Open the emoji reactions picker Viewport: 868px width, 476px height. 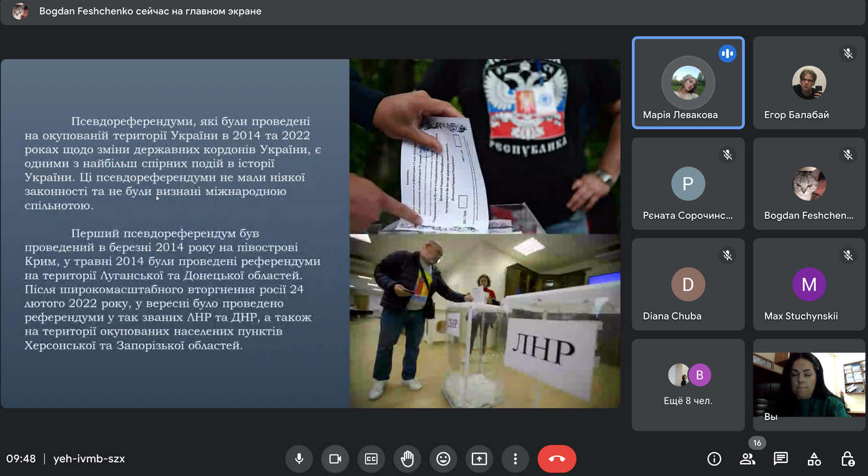tap(443, 459)
